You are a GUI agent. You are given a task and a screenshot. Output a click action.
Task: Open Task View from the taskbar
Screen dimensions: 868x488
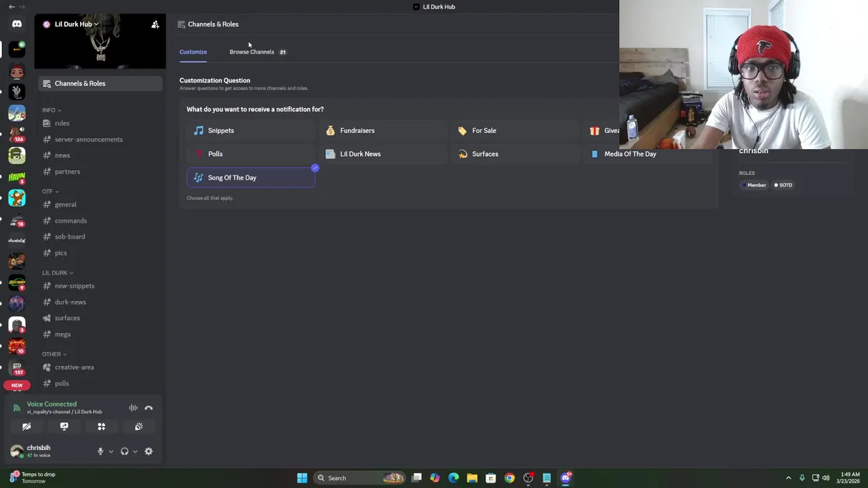pos(416,478)
